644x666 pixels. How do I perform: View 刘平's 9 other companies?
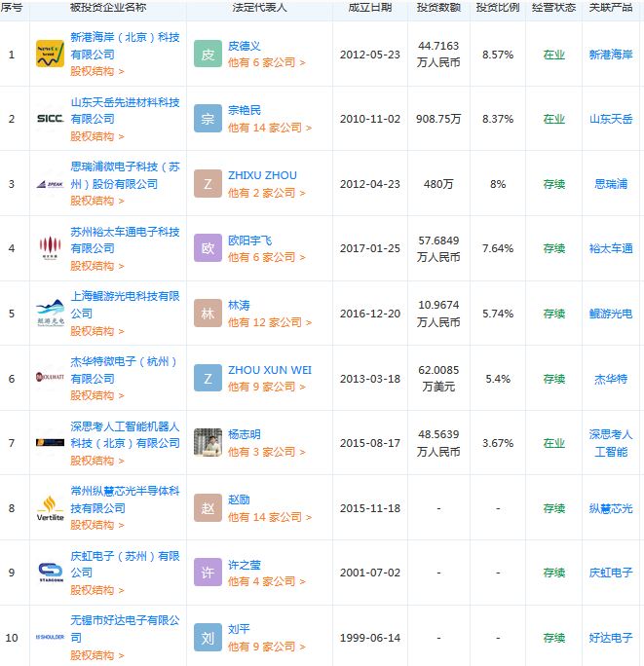coord(267,647)
